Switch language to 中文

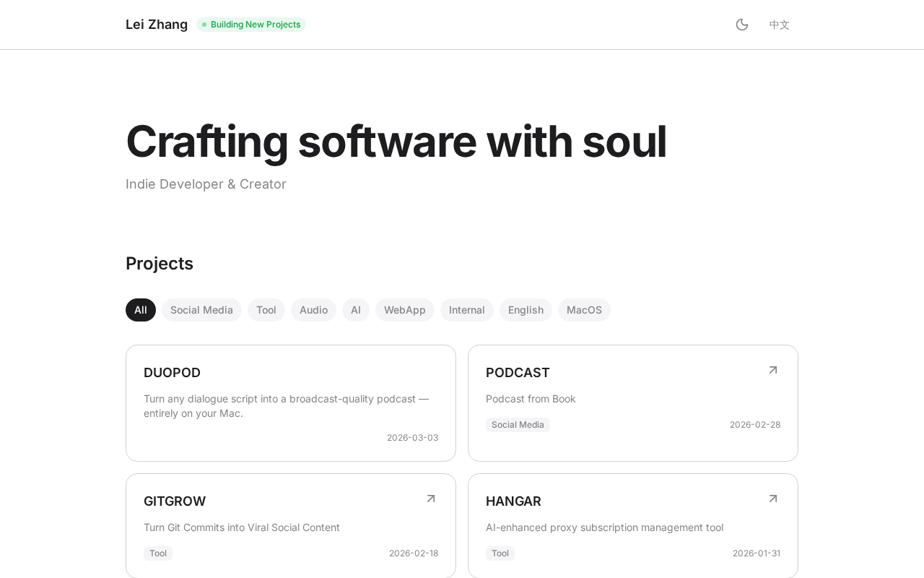tap(780, 25)
